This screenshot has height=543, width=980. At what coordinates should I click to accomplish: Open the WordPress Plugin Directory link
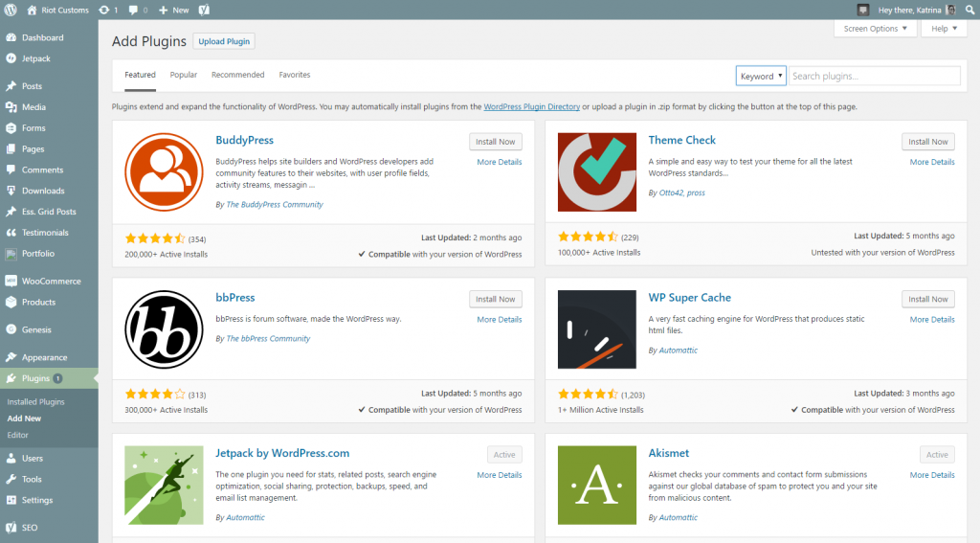(x=532, y=106)
